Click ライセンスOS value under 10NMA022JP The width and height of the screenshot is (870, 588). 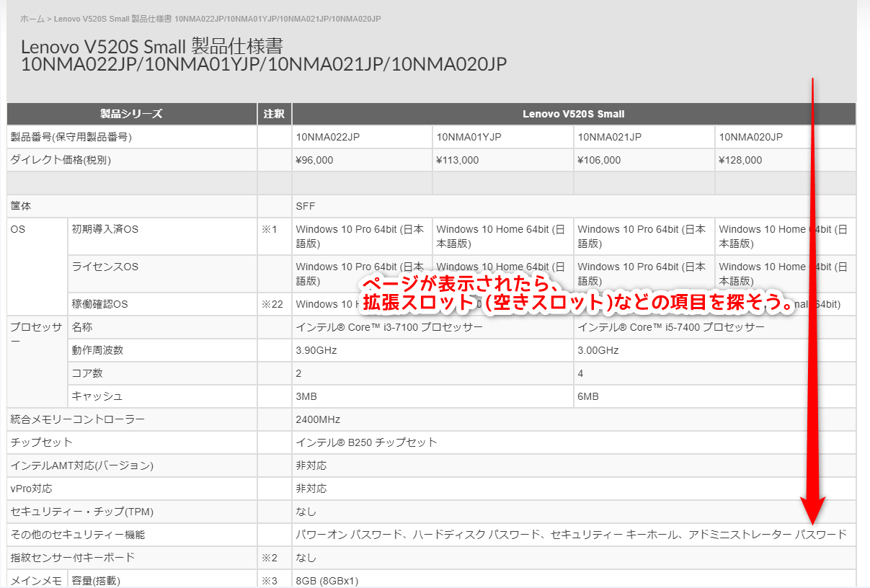pyautogui.click(x=361, y=274)
